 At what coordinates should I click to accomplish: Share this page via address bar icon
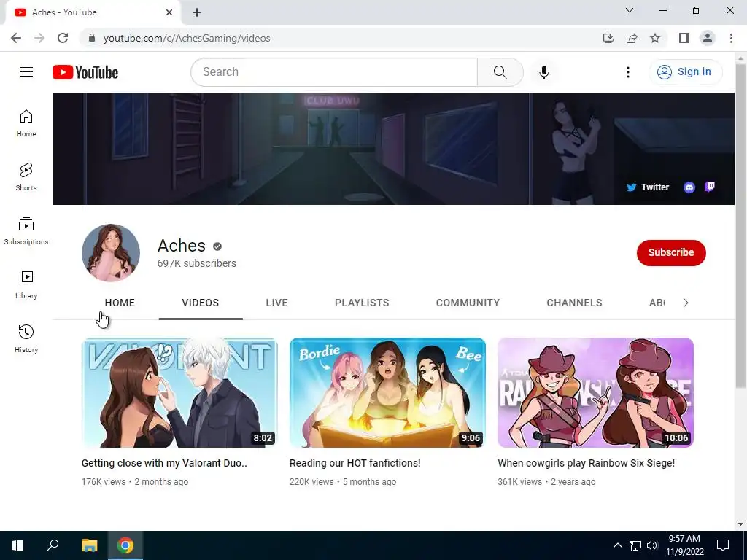pyautogui.click(x=632, y=38)
